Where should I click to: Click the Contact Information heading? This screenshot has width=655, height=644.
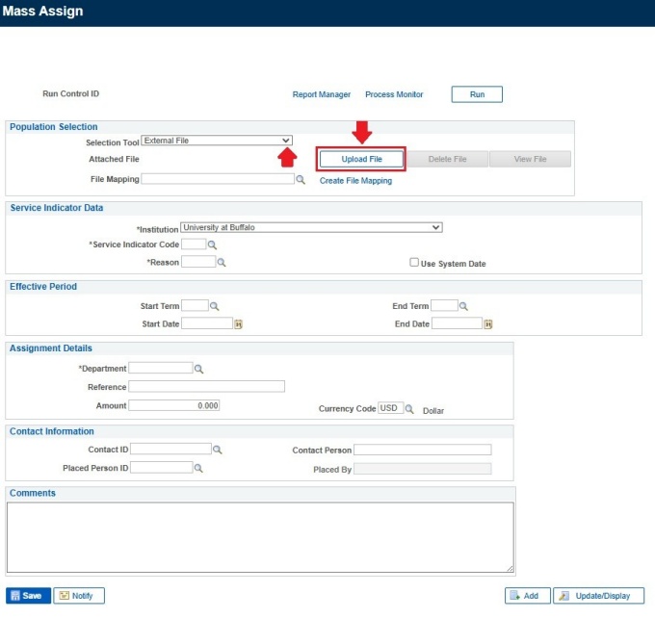[51, 431]
